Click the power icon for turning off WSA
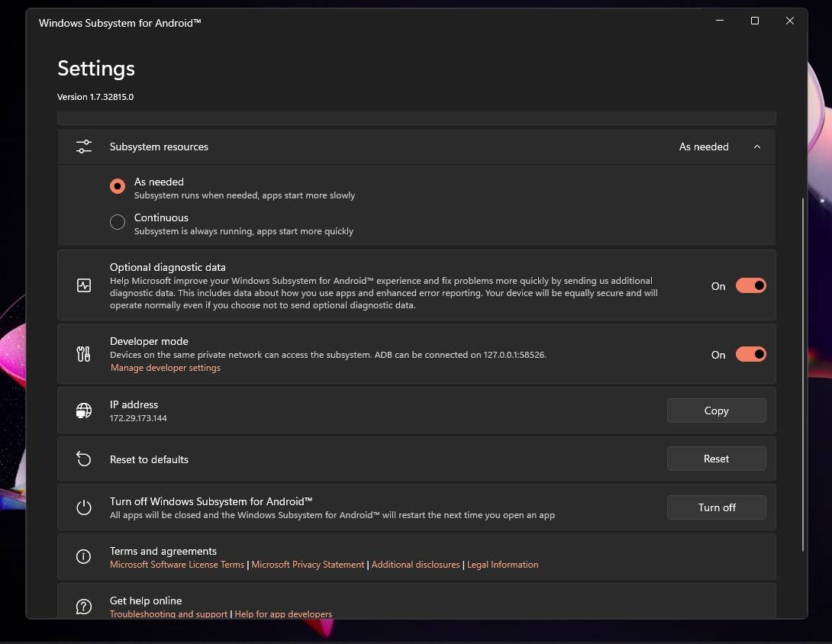This screenshot has height=644, width=832. 83,507
